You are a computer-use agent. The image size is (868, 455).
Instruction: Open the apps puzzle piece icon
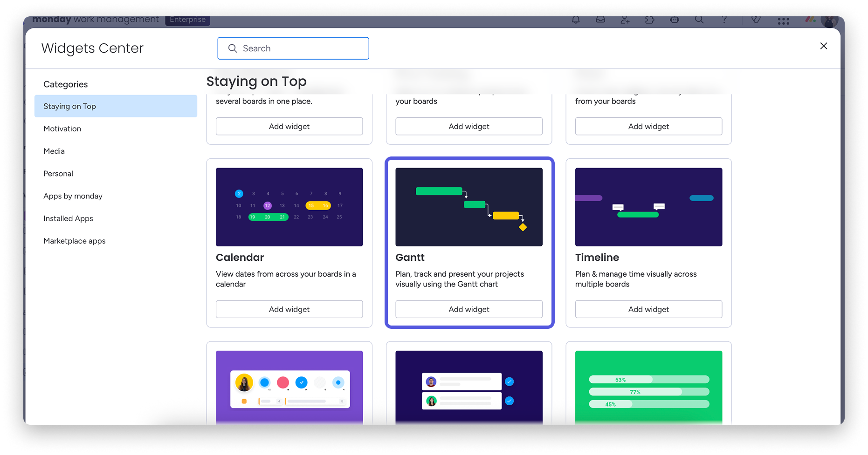coord(650,20)
